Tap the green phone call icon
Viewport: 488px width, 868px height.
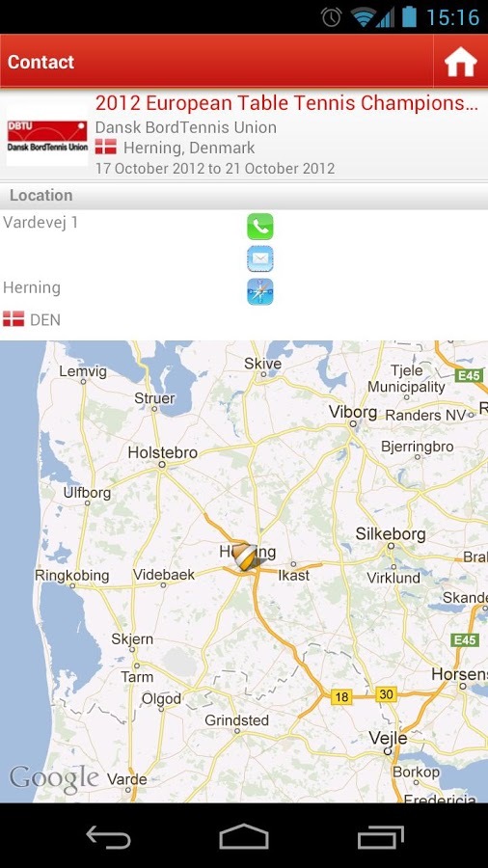(x=260, y=227)
